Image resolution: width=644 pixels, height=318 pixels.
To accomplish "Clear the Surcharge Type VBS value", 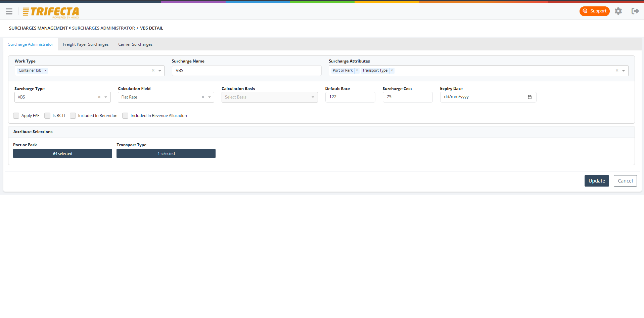I will (99, 97).
